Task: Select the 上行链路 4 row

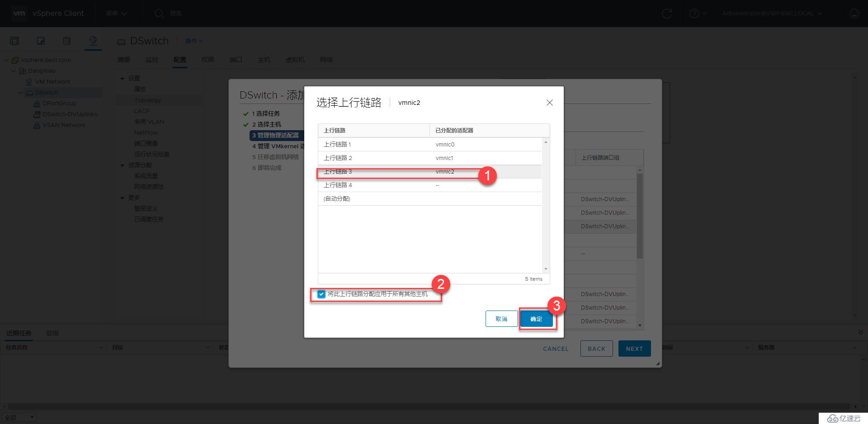Action: pos(429,185)
